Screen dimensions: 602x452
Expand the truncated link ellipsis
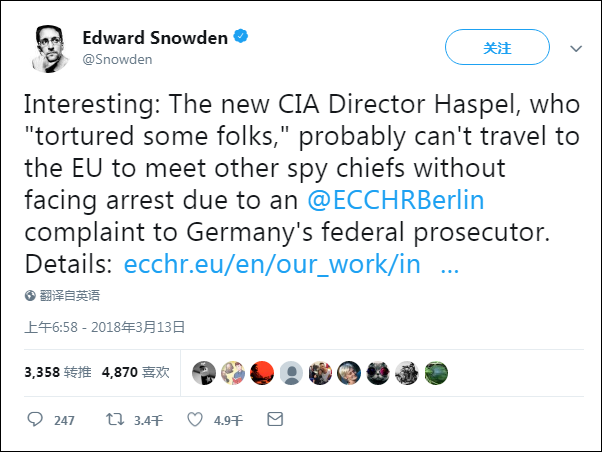(450, 265)
